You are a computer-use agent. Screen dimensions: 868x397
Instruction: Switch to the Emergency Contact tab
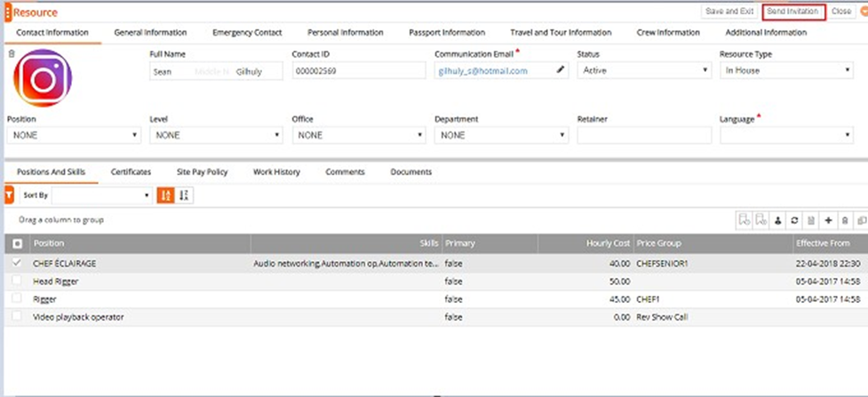247,33
